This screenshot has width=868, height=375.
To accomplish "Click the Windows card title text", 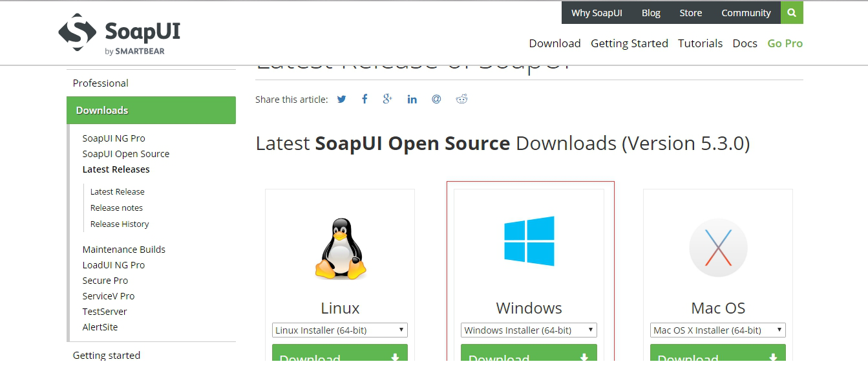I will tap(529, 308).
